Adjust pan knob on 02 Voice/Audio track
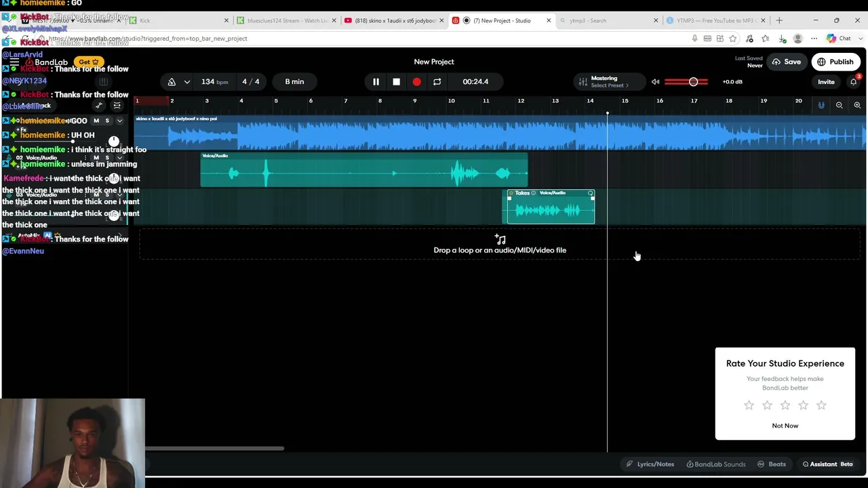 click(x=114, y=178)
